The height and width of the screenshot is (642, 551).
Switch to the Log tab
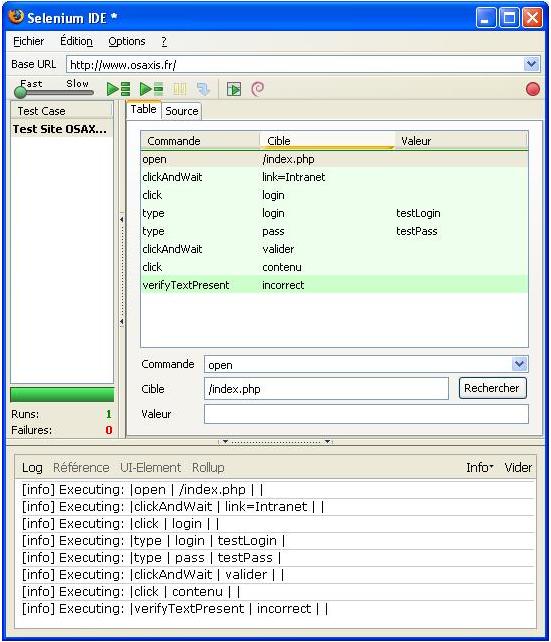32,468
